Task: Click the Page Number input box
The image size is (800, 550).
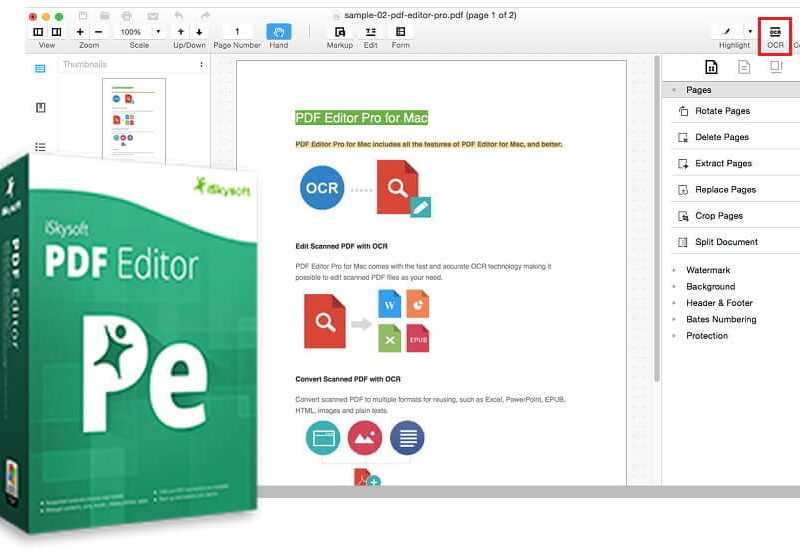Action: tap(237, 32)
